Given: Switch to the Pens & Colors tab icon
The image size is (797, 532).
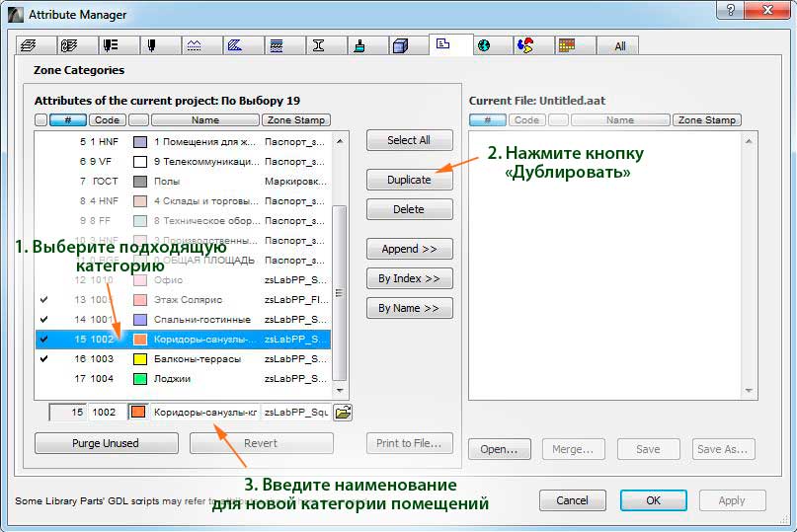Looking at the screenshot, I should coord(151,45).
